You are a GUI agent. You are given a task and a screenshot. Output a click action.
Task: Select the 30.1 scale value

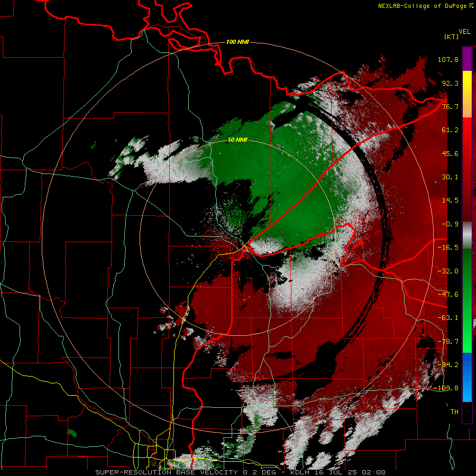coord(450,177)
